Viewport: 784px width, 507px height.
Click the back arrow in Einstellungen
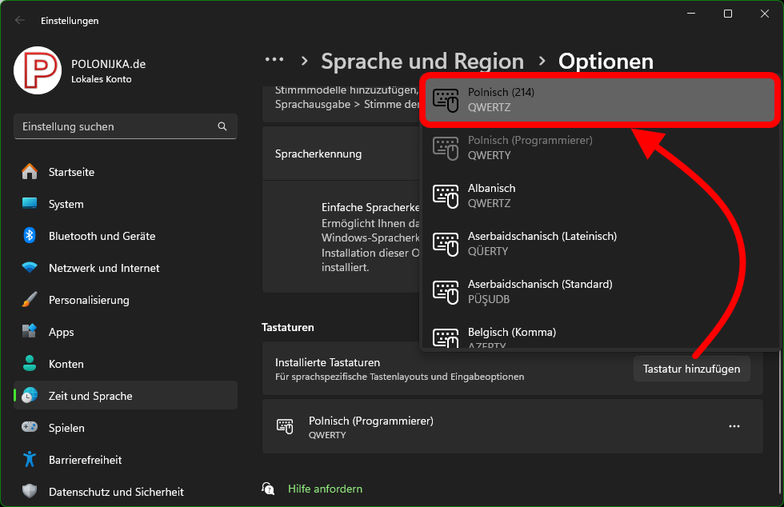click(20, 20)
